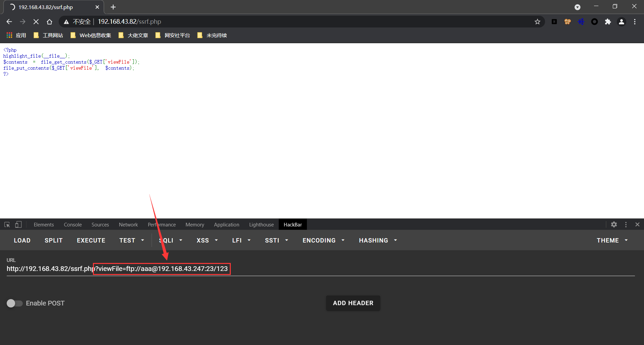The image size is (644, 345).
Task: Enable the POST toggle switch
Action: coord(14,303)
